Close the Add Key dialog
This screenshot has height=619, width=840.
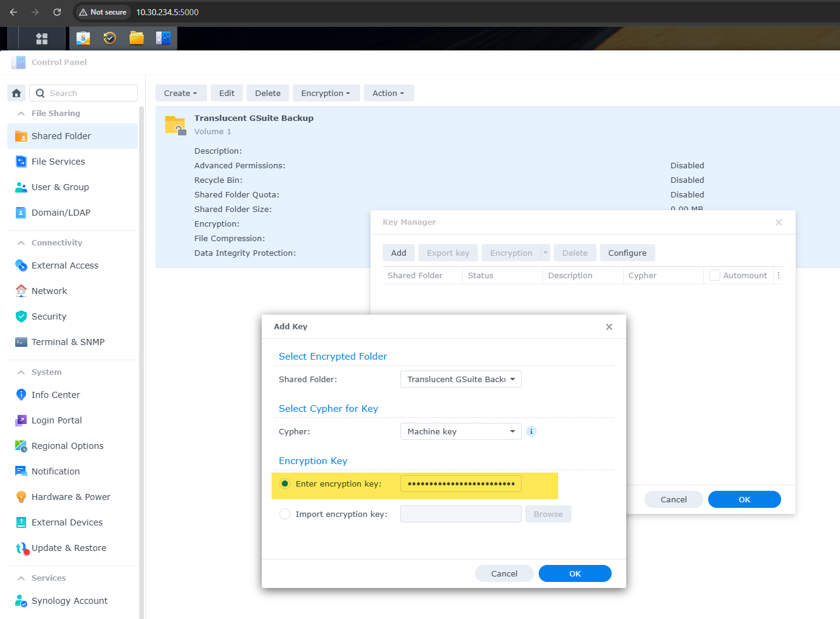[x=609, y=327]
